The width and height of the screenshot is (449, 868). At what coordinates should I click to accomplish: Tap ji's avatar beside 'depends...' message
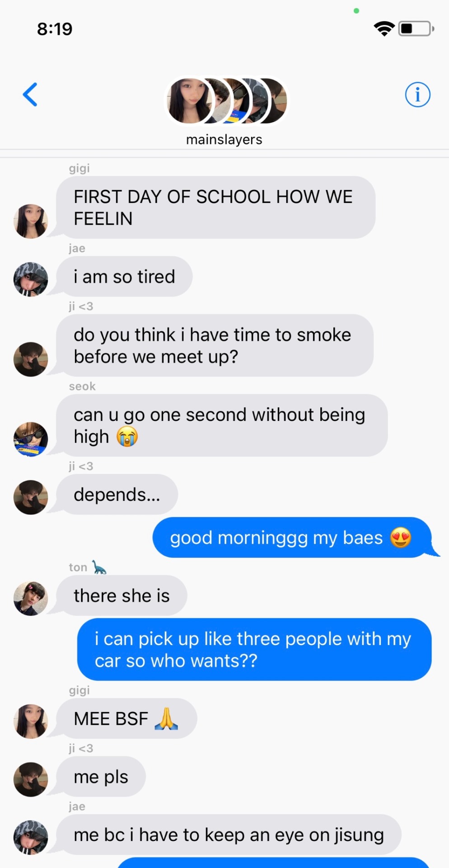click(31, 497)
